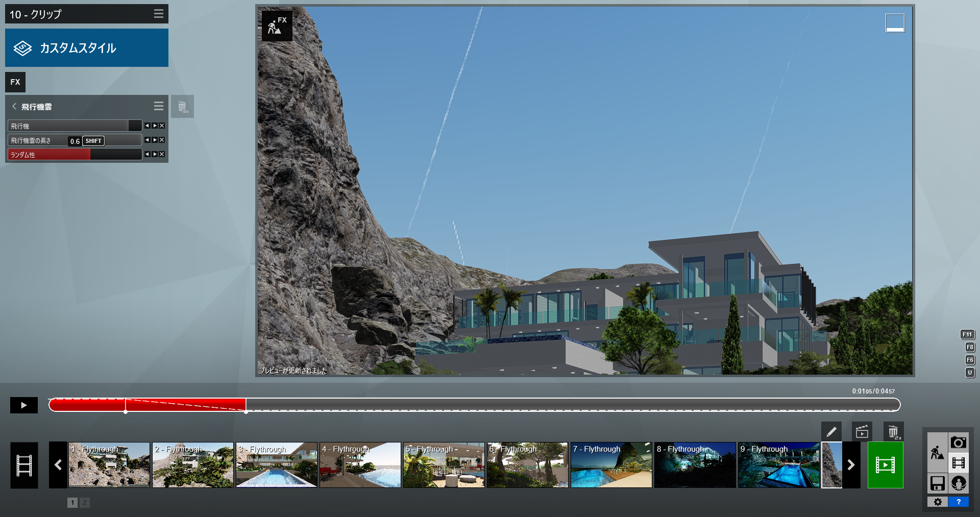Go to next keyframe for 飛行機
This screenshot has width=980, height=517.
pyautogui.click(x=155, y=126)
